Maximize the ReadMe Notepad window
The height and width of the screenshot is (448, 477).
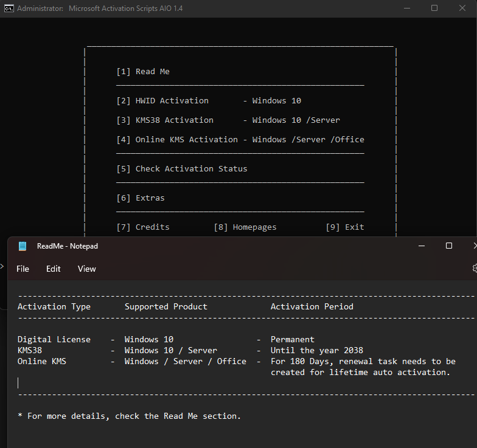tap(448, 246)
